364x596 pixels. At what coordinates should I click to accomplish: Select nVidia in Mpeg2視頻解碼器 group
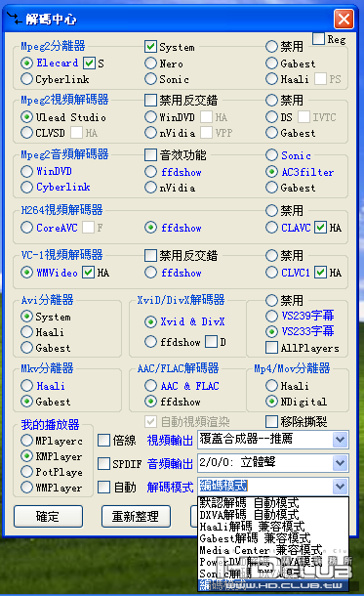click(x=150, y=133)
